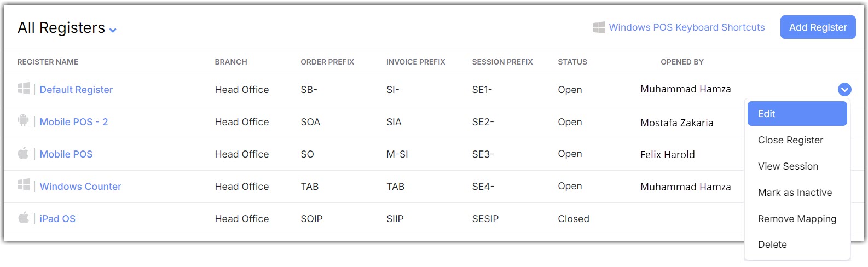Click Windows icon beside Default Register
Screen dimensions: 868x267
tap(24, 89)
